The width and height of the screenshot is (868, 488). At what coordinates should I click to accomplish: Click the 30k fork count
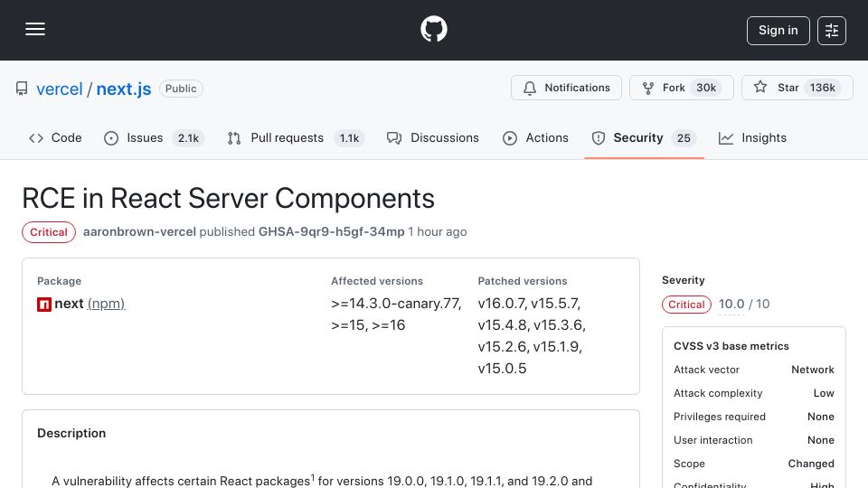(706, 88)
